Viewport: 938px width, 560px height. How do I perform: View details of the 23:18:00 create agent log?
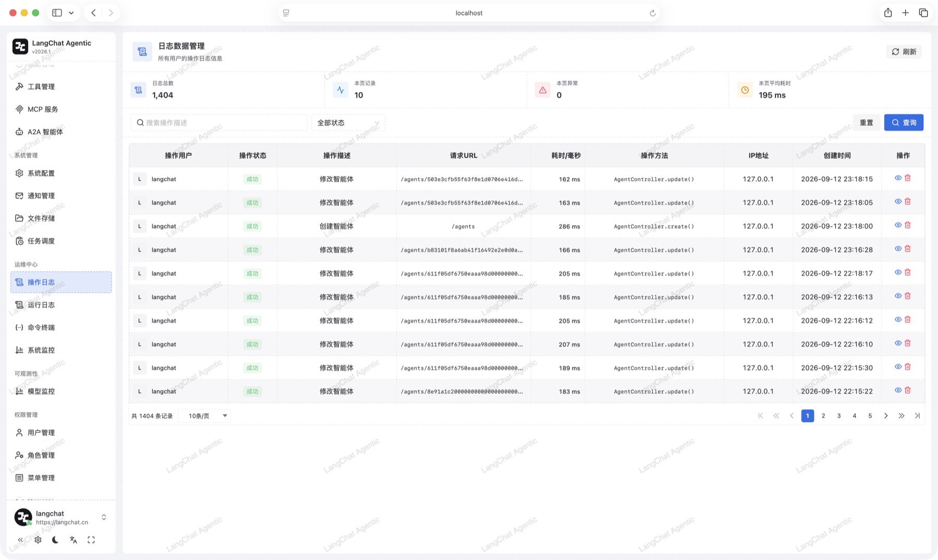tap(898, 225)
